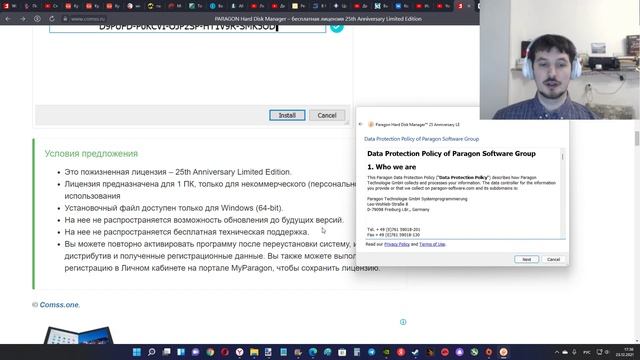
Task: Open taskbar Search
Action: tap(151, 352)
